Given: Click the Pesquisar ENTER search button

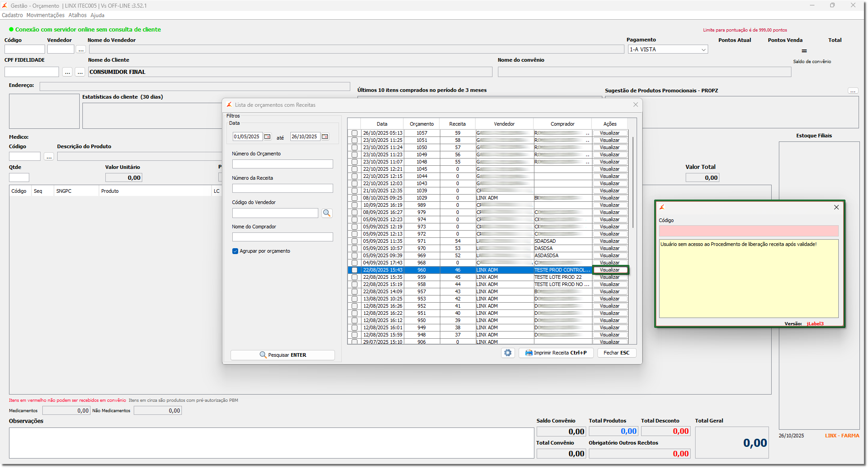Looking at the screenshot, I should click(x=283, y=355).
